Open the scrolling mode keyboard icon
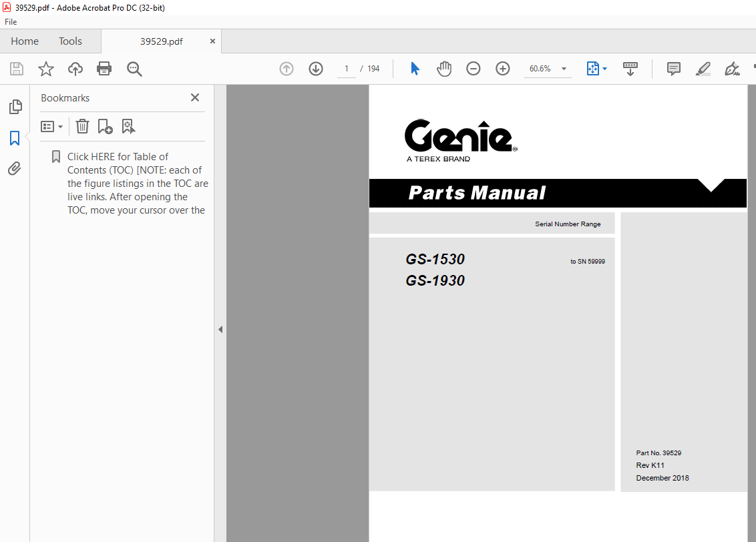 (630, 69)
